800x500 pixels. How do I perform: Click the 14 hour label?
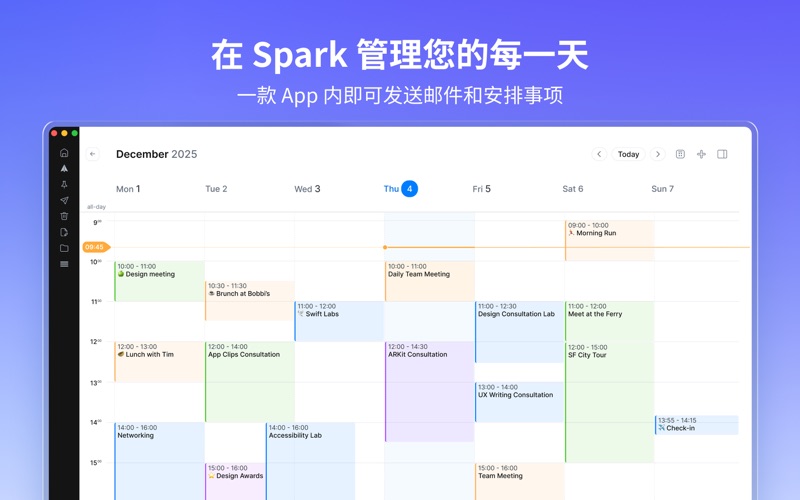[x=96, y=422]
